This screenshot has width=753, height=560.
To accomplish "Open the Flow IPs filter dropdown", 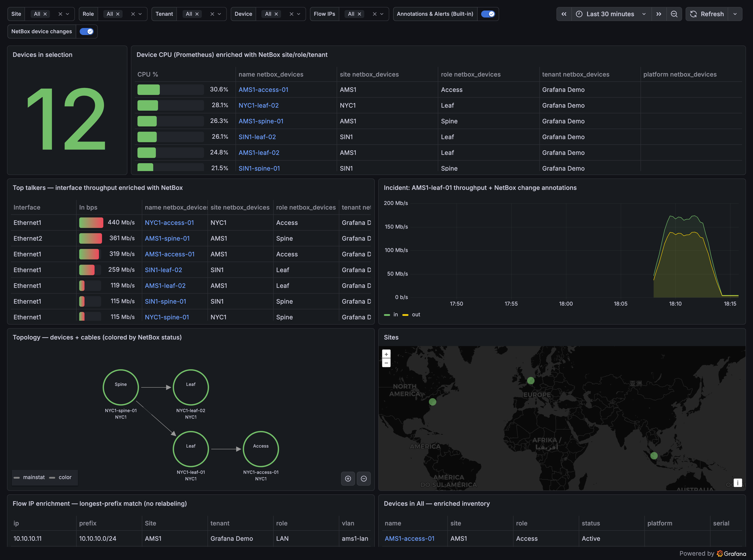I will pos(382,14).
